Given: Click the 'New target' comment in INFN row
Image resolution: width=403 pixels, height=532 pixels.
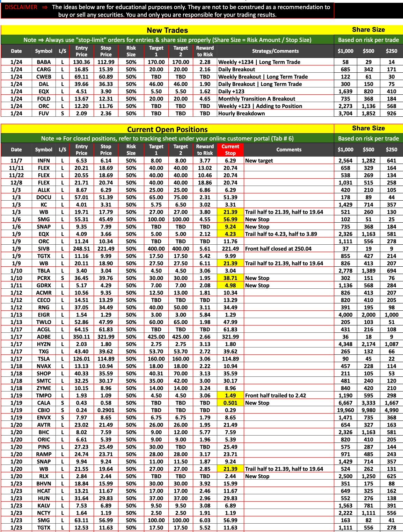Looking at the screenshot, I should (x=259, y=160).
